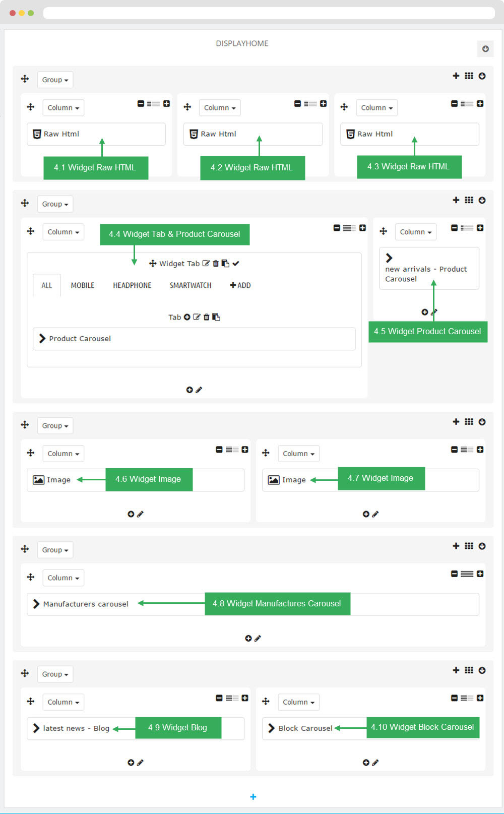The image size is (504, 814).
Task: Open the Group dropdown above Raw Html columns
Action: coord(55,80)
